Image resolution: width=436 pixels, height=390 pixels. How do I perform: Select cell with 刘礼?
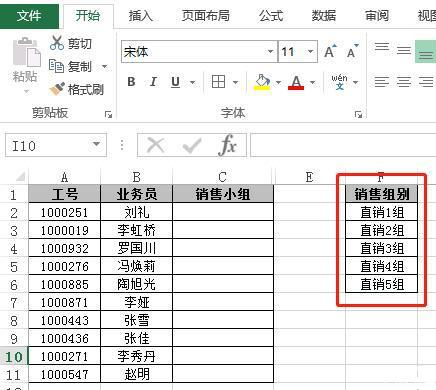point(137,212)
